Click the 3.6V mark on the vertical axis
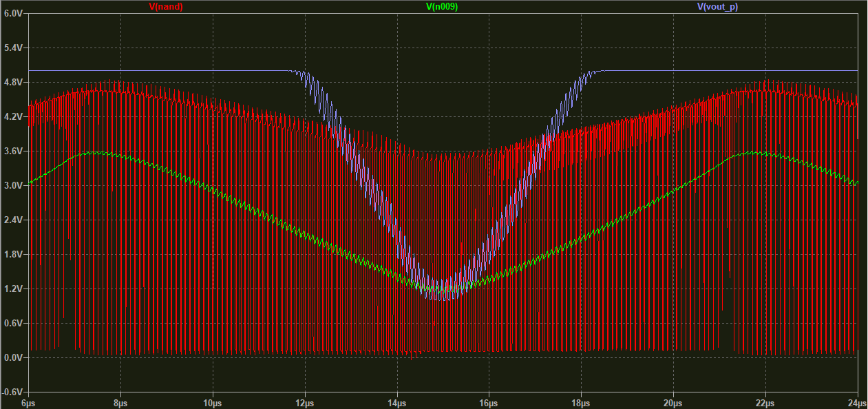The height and width of the screenshot is (409, 868). point(14,151)
